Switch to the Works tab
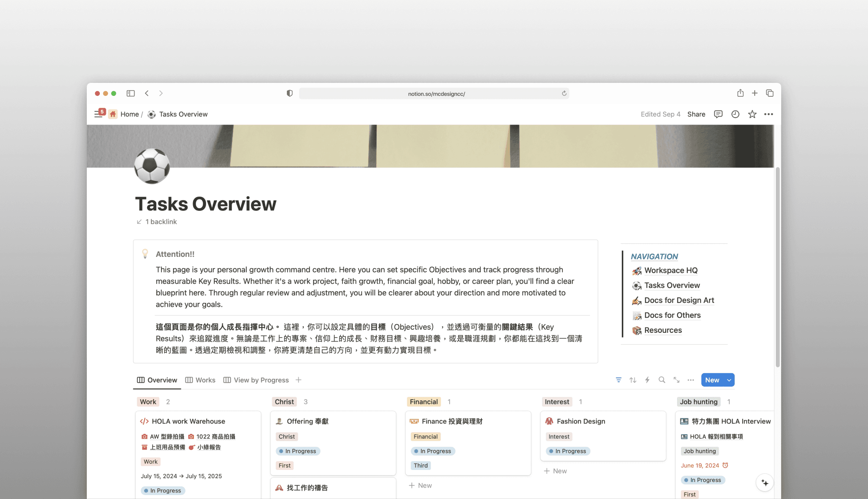This screenshot has width=868, height=499. (x=201, y=380)
